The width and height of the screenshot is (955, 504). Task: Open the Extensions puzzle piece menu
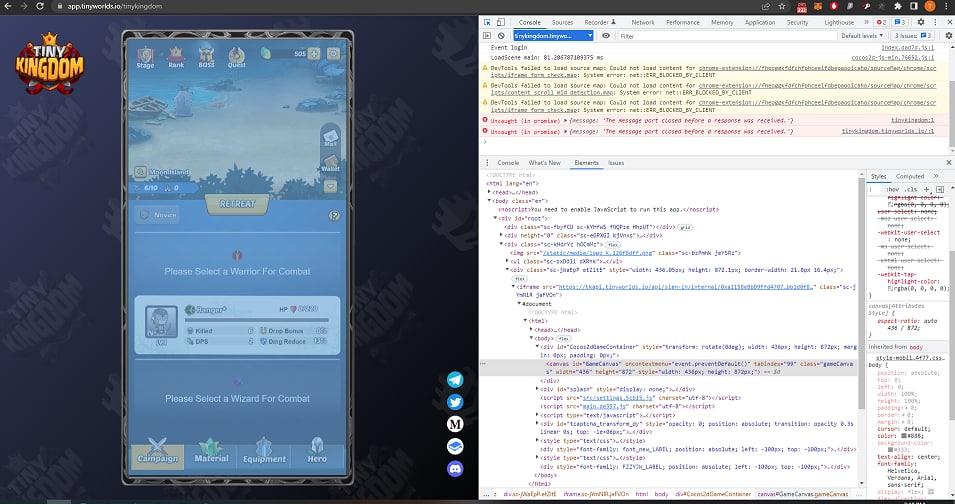point(898,6)
